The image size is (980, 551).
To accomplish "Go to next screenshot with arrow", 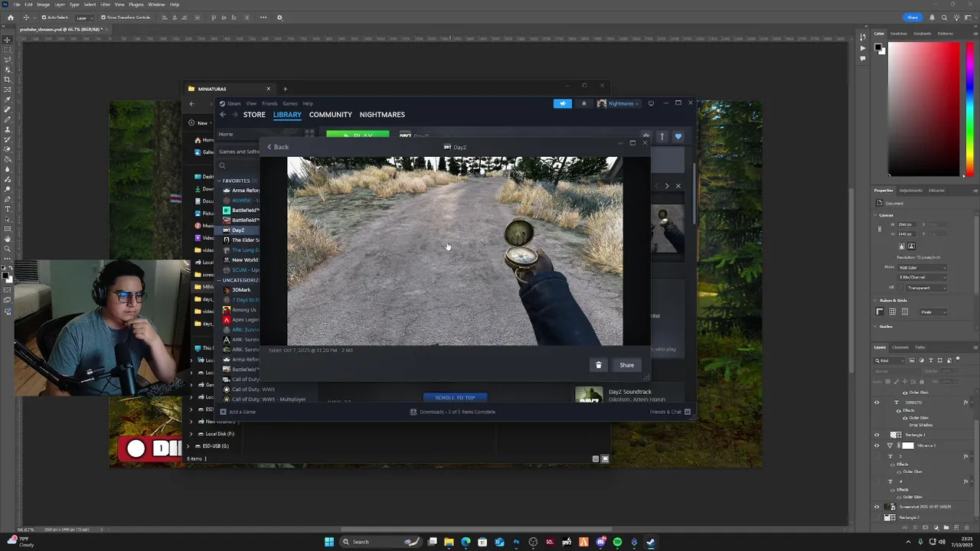I will [x=667, y=186].
